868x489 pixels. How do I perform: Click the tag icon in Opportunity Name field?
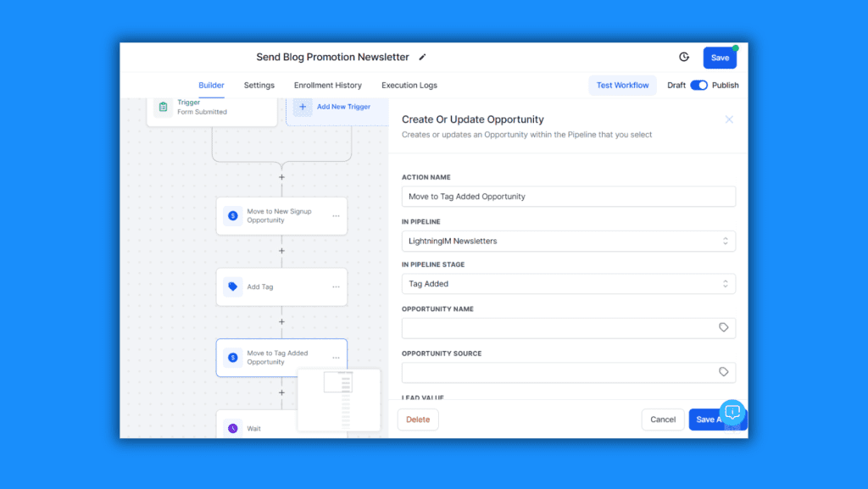click(x=724, y=327)
